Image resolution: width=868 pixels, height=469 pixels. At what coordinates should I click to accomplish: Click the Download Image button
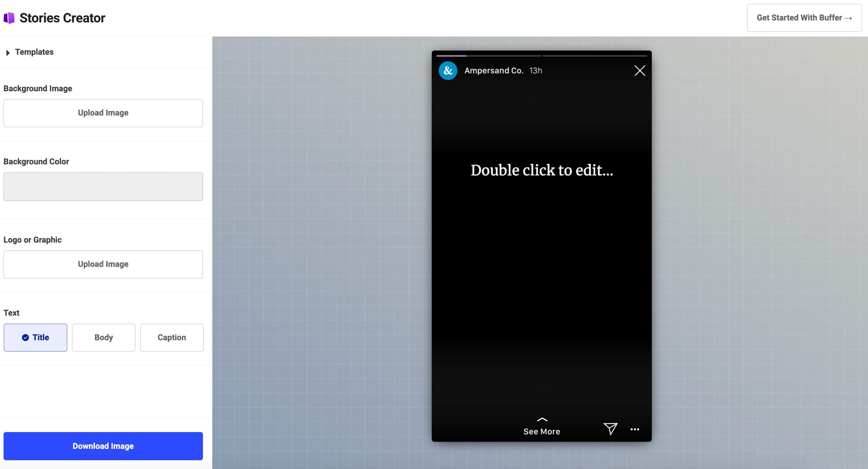coord(103,446)
